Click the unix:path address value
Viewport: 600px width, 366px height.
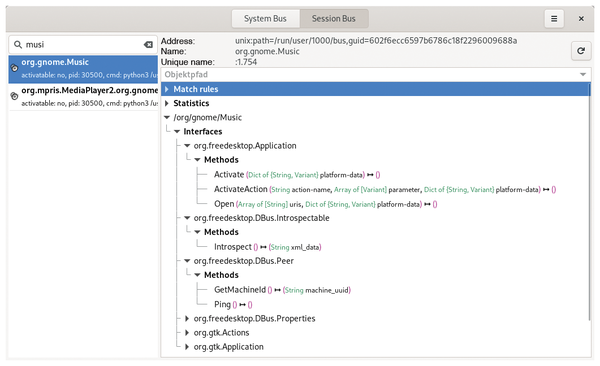pos(376,41)
